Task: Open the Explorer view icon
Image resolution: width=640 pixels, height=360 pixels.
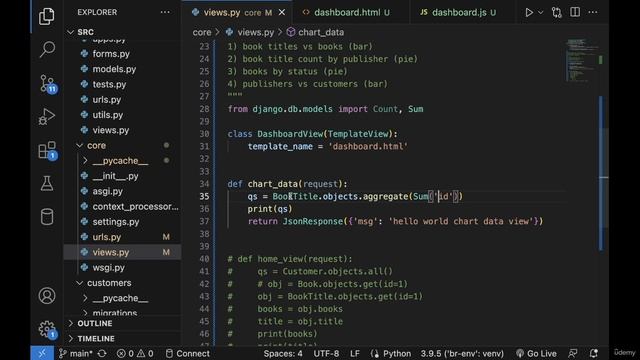Action: 47,16
